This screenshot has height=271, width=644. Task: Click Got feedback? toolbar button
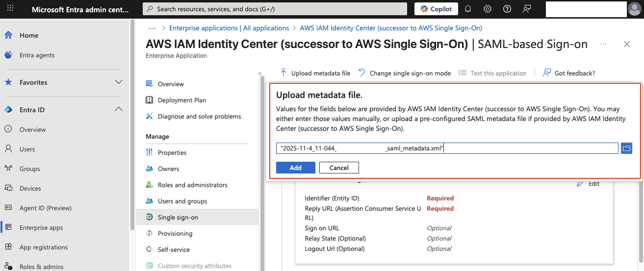click(569, 73)
